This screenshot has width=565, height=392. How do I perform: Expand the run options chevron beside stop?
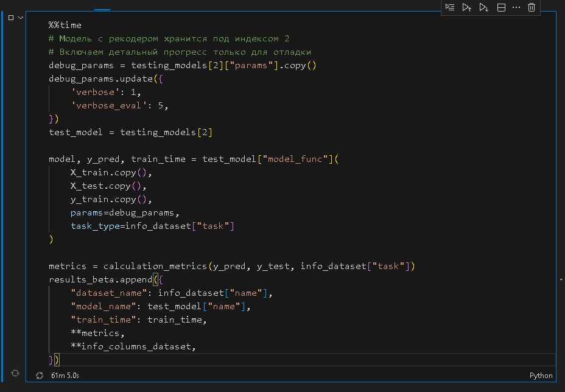pyautogui.click(x=21, y=18)
